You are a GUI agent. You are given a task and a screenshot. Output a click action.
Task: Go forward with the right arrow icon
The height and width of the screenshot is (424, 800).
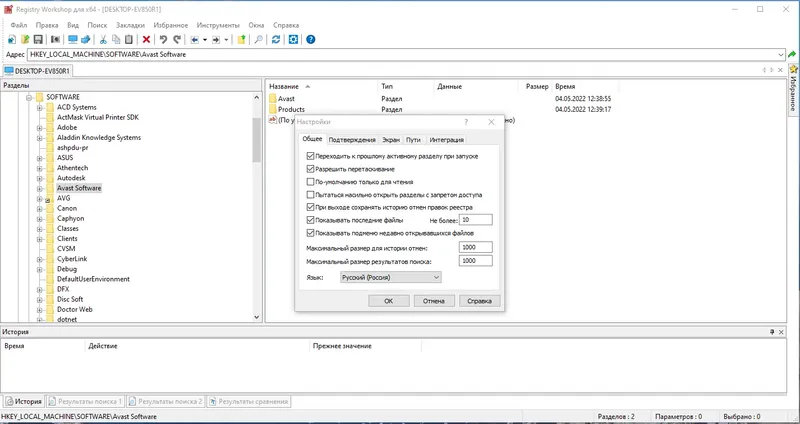coord(216,39)
